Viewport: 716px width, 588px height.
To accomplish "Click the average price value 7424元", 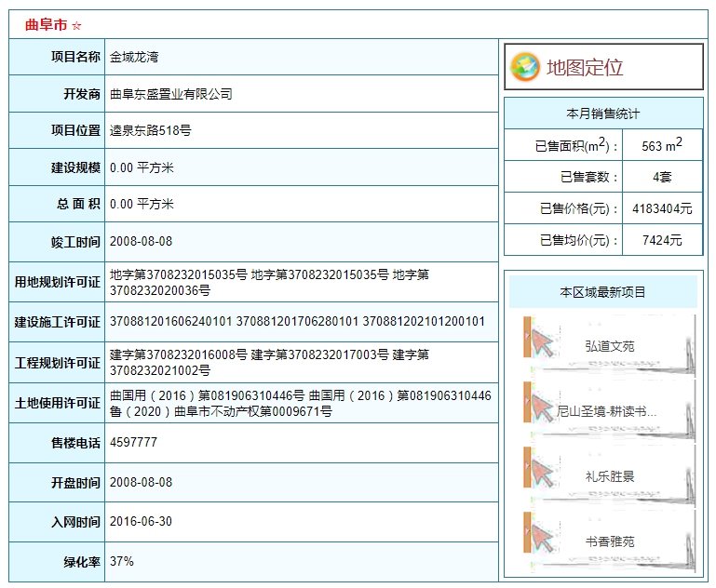I will [662, 240].
